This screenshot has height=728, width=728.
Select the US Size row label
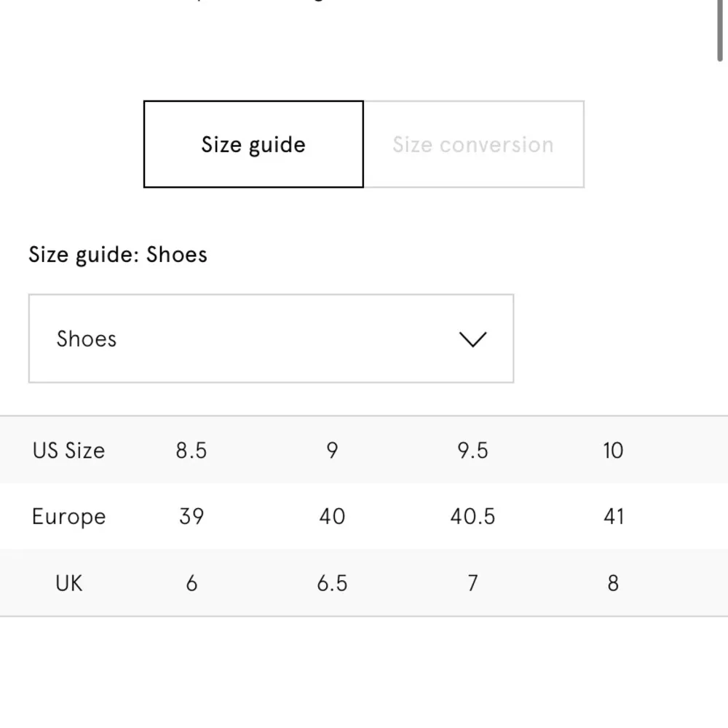(68, 450)
